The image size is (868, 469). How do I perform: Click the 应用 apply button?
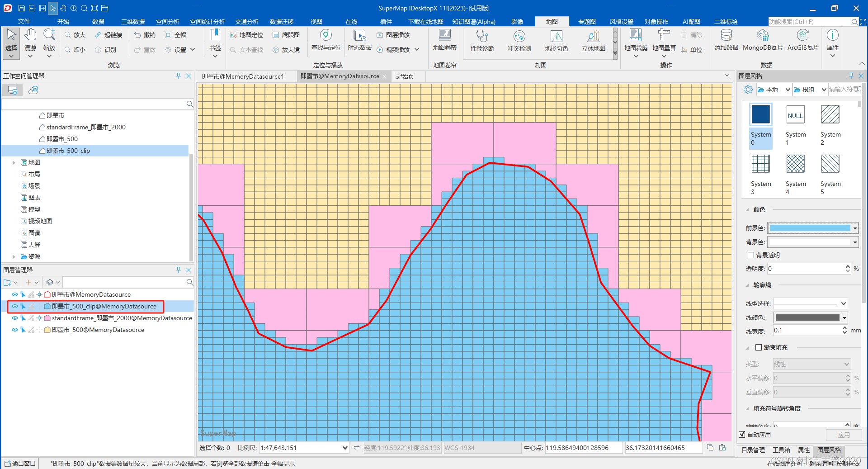(x=844, y=435)
